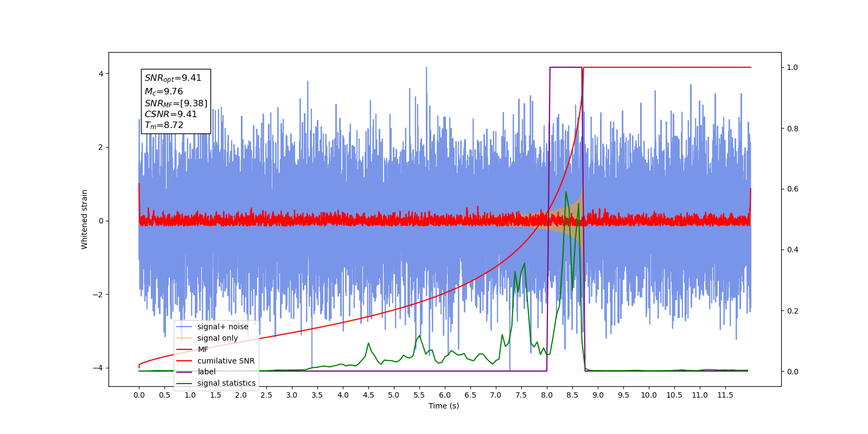Click the 3.5 tick on the time axis
868x434 pixels.
point(317,395)
